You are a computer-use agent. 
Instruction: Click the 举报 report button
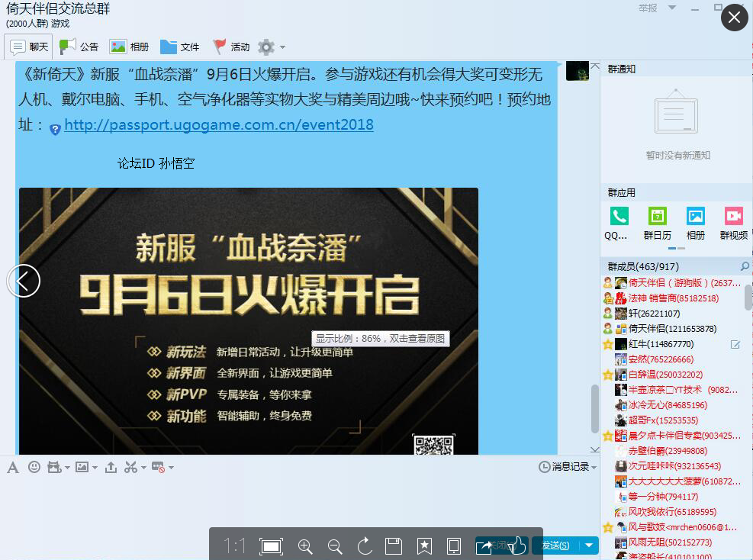point(648,8)
